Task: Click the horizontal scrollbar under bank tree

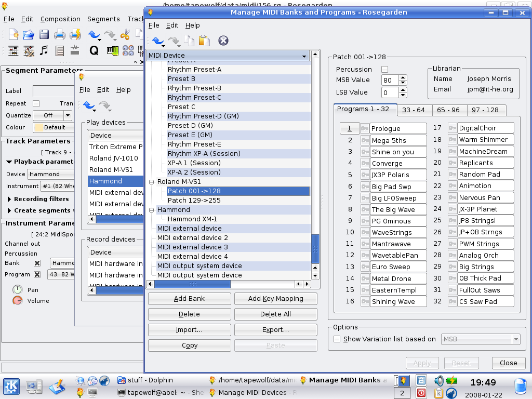Action: pyautogui.click(x=192, y=284)
